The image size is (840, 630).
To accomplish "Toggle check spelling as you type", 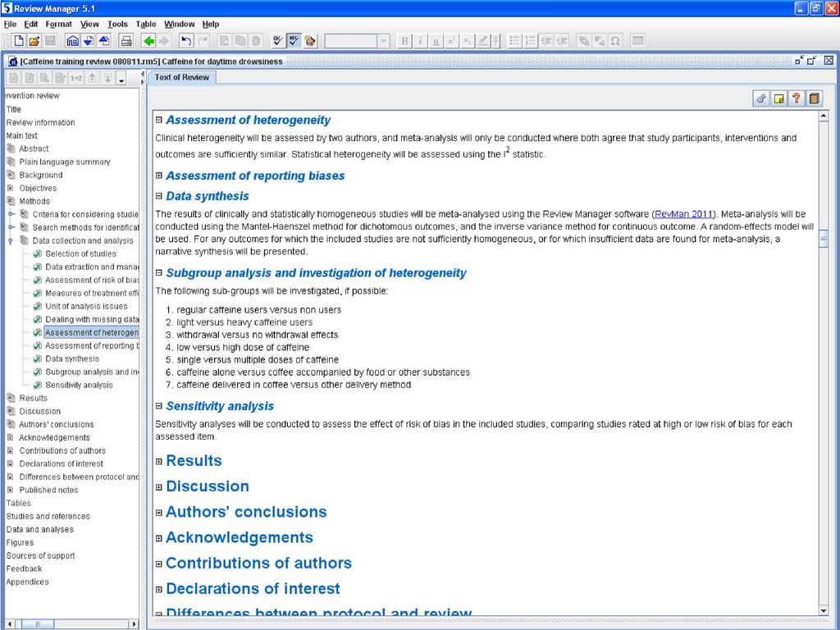I will (294, 41).
